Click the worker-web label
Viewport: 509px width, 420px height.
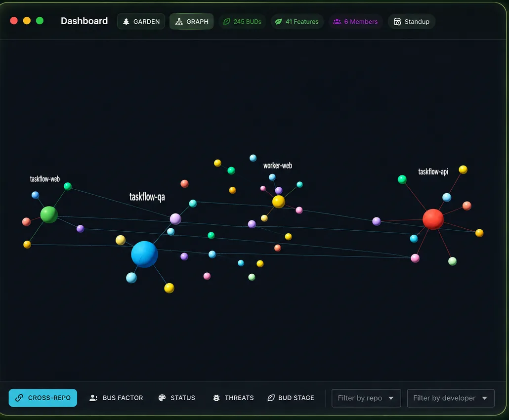click(x=278, y=166)
